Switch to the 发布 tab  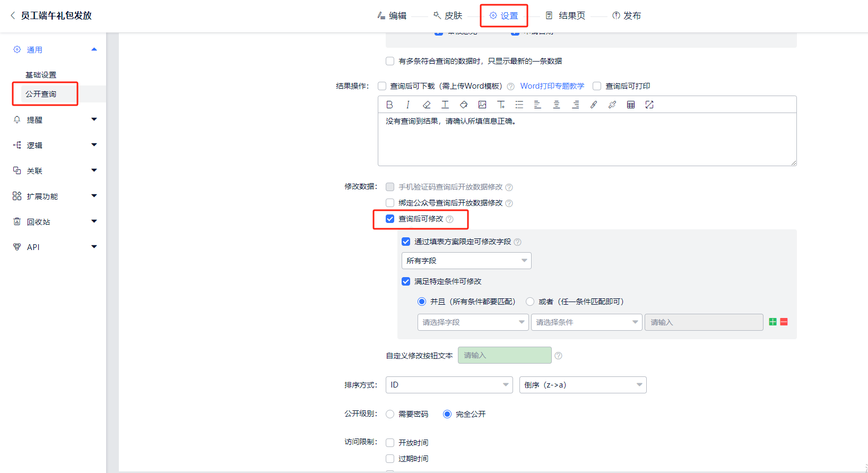point(627,16)
